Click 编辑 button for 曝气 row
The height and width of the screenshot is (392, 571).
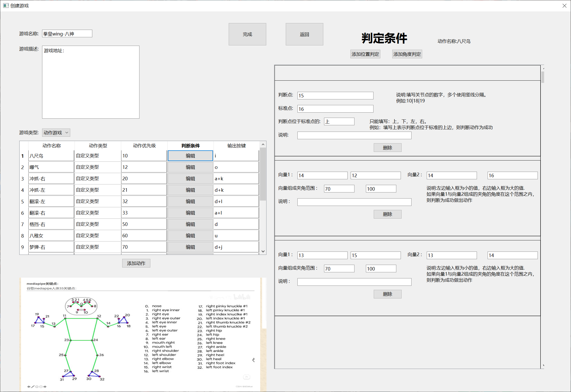[x=190, y=167]
